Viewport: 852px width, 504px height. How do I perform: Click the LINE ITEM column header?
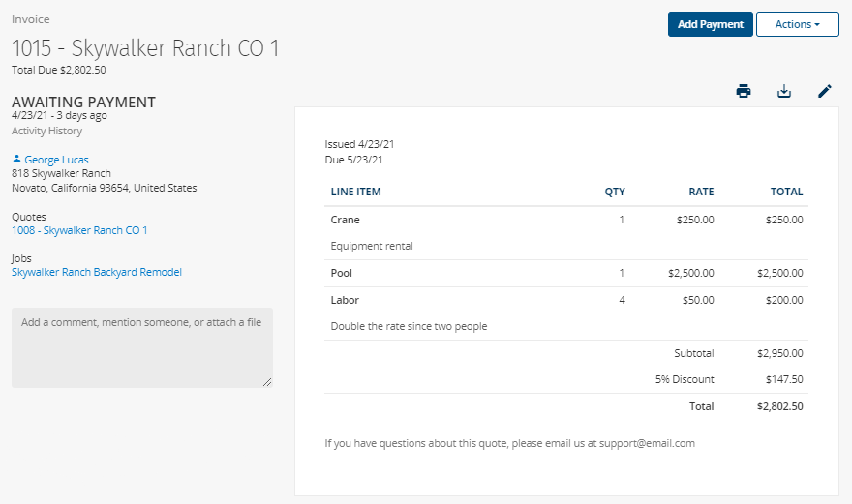356,192
